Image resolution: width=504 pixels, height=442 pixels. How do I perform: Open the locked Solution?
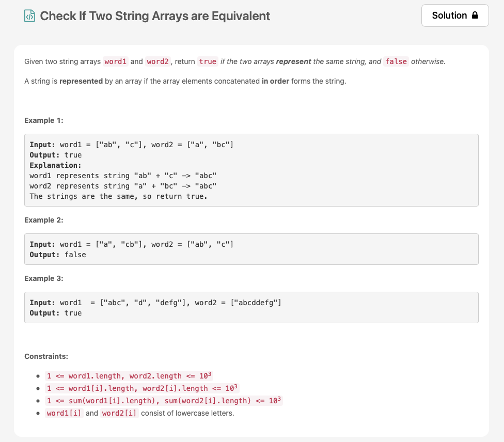(x=454, y=15)
